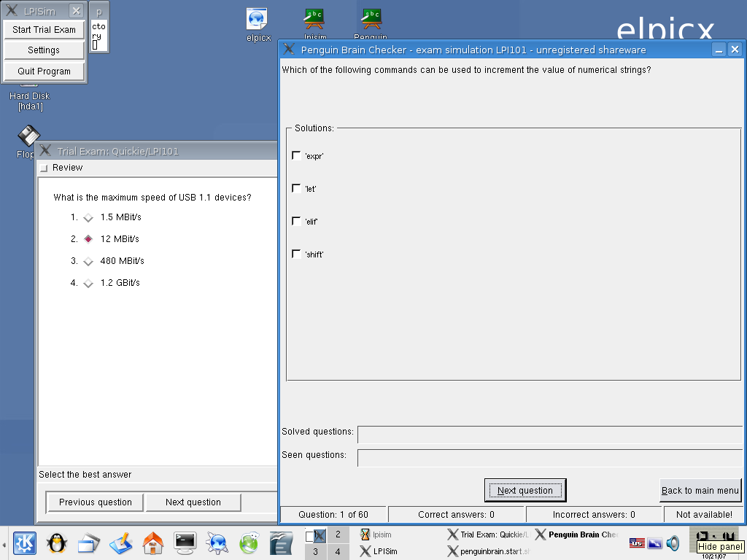Check the 'expr' answer checkbox
Screen dimensions: 747x560
click(296, 156)
